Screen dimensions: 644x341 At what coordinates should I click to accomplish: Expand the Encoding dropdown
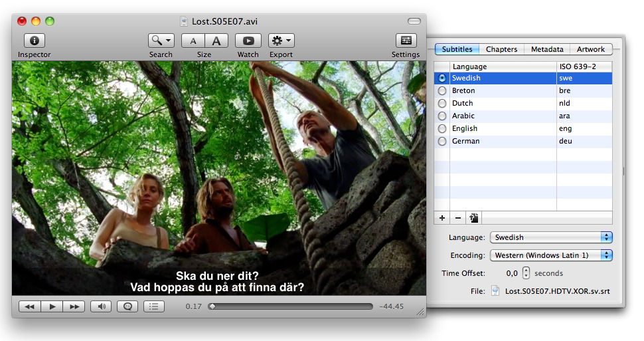click(x=550, y=255)
